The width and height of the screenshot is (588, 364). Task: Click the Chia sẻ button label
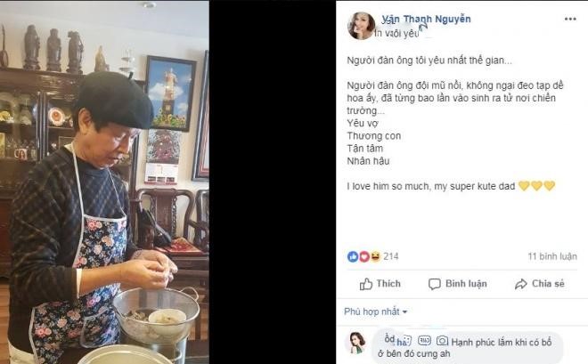tap(548, 284)
